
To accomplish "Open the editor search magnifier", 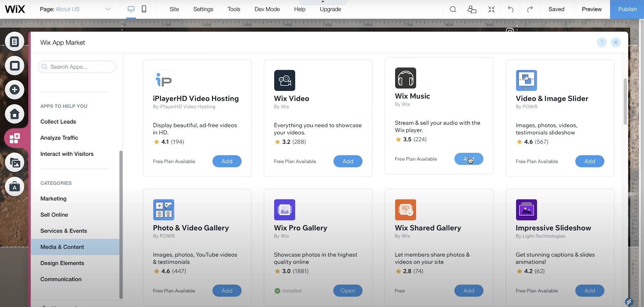I will click(453, 9).
